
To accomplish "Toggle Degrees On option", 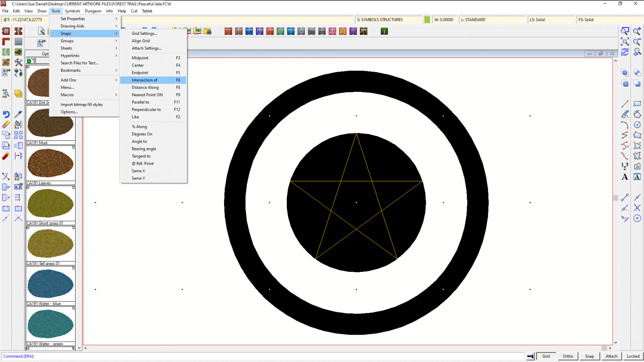I will click(153, 134).
